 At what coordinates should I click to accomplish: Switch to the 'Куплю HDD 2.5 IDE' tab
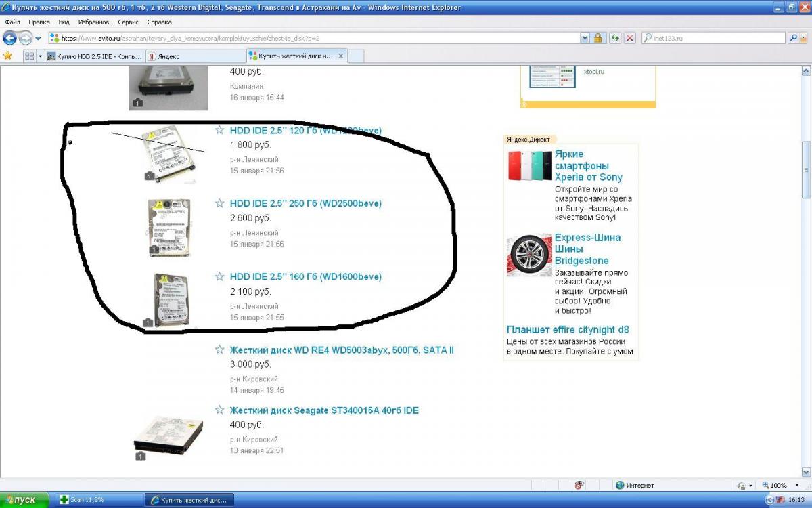click(95, 56)
